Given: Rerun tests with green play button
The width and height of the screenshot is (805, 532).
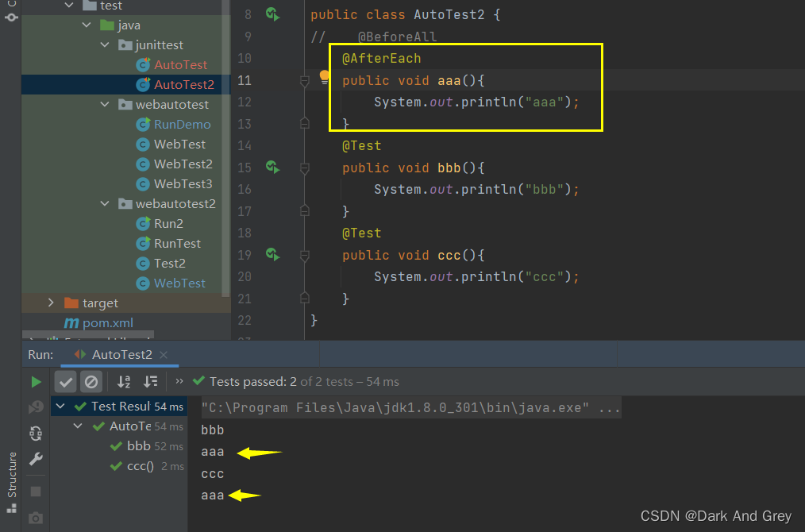Looking at the screenshot, I should coord(36,382).
